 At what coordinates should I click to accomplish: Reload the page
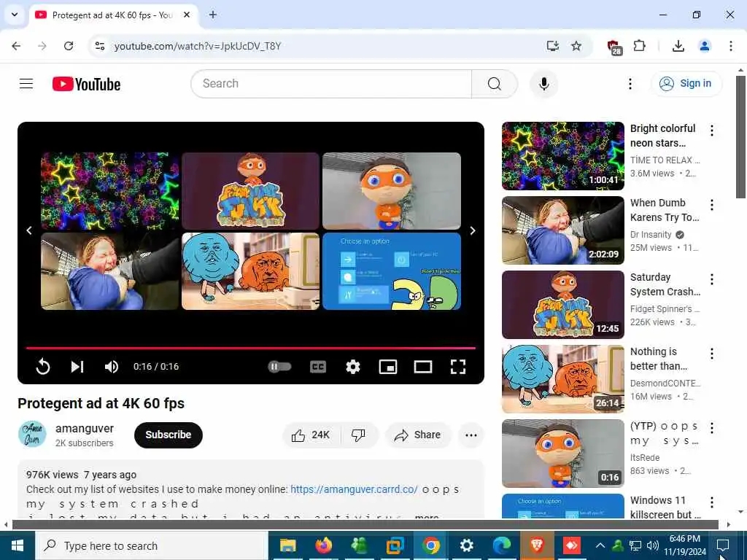click(x=69, y=46)
